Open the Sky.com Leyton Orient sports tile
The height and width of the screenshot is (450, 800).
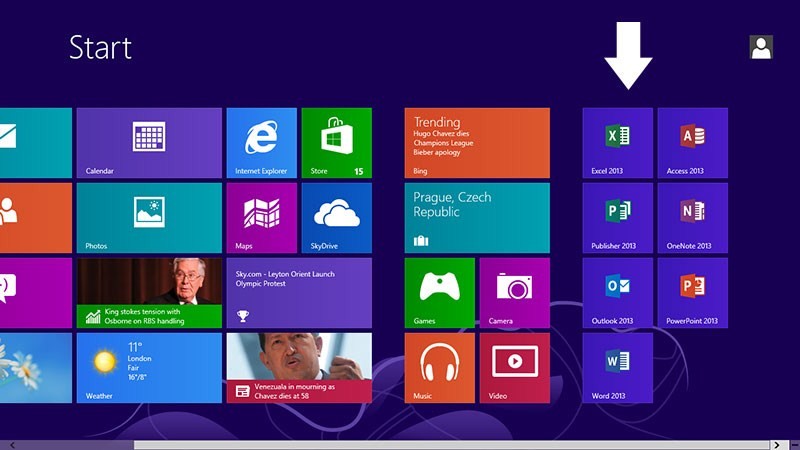299,293
